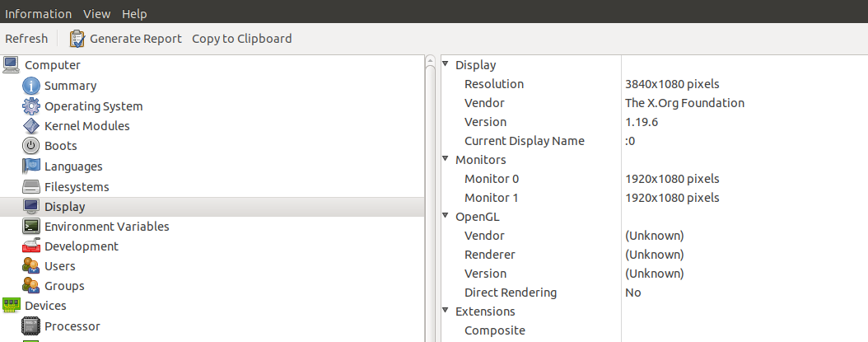
Task: Click the Generate Report clipboard icon
Action: point(77,39)
